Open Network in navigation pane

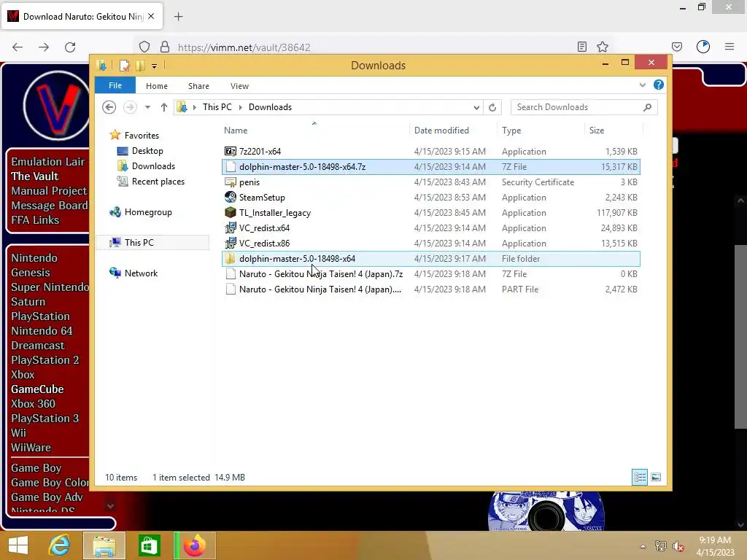point(141,273)
